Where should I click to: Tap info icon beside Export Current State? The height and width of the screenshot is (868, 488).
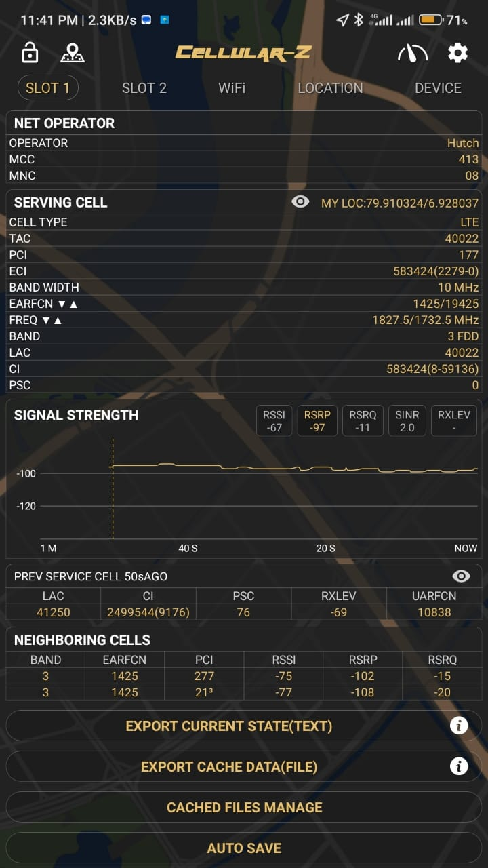(x=459, y=726)
